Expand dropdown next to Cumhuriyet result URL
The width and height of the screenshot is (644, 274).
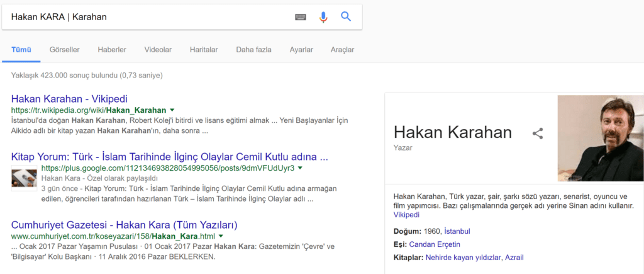[221, 236]
